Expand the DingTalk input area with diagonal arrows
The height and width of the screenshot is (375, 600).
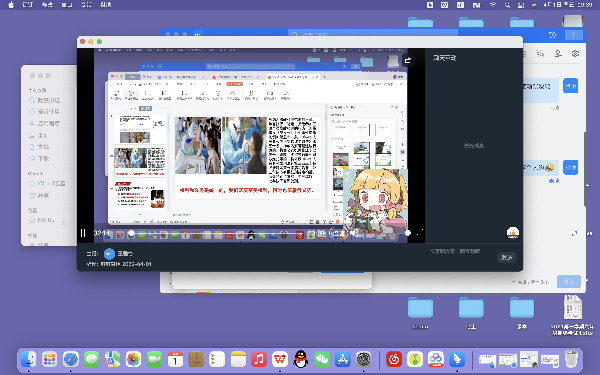coord(574,233)
